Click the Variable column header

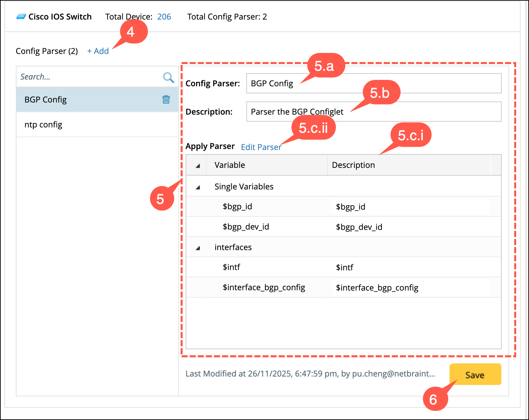267,165
